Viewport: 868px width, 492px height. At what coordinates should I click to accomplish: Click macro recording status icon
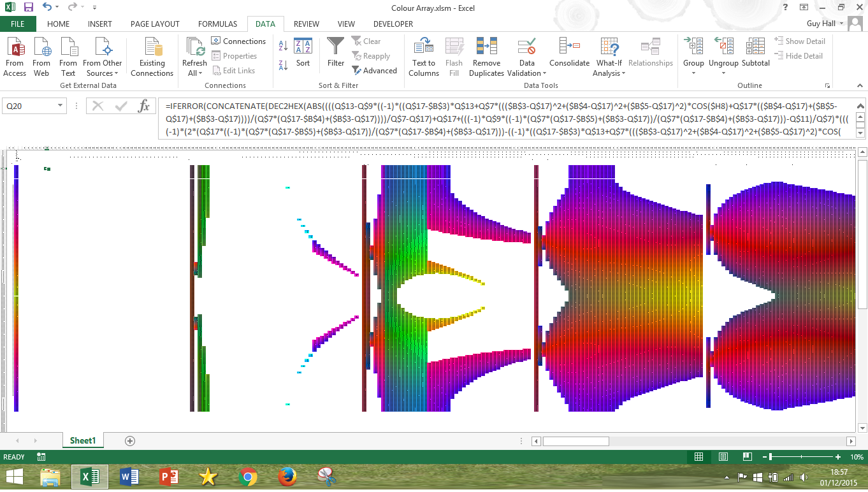(x=41, y=457)
